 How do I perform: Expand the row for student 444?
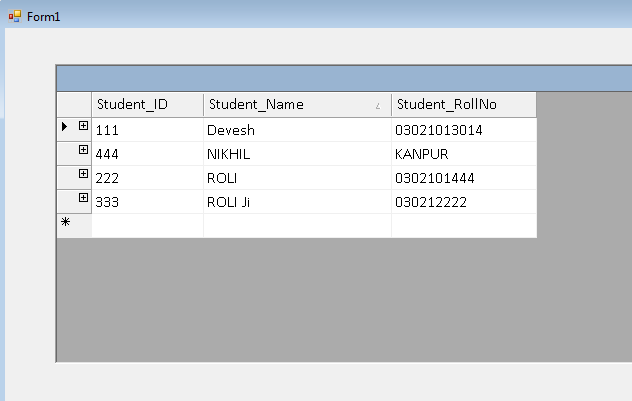pyautogui.click(x=84, y=150)
